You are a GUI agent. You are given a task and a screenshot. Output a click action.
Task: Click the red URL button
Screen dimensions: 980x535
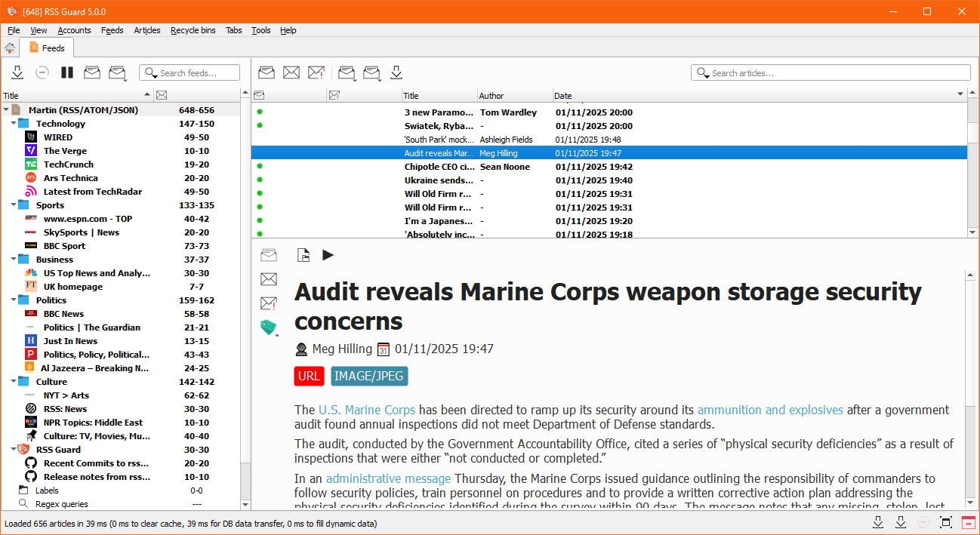click(x=309, y=377)
